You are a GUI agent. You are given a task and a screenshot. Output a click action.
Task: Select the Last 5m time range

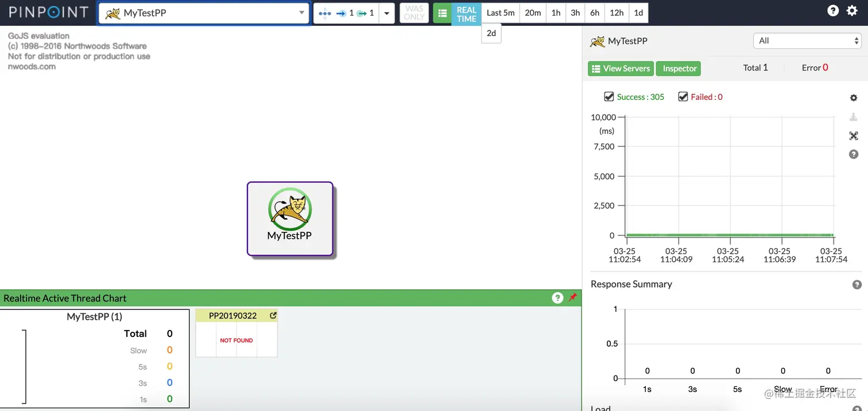(501, 13)
